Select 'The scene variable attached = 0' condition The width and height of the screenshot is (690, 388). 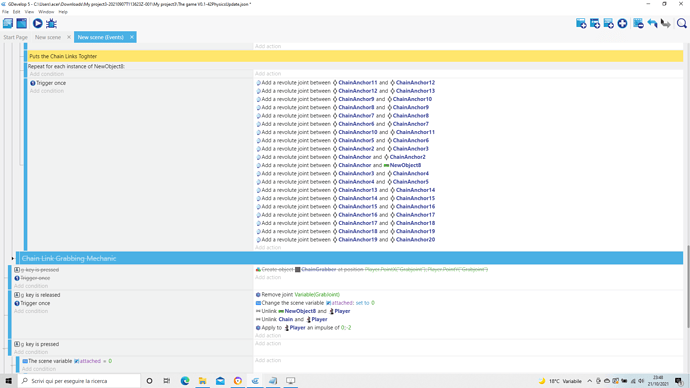tap(67, 361)
